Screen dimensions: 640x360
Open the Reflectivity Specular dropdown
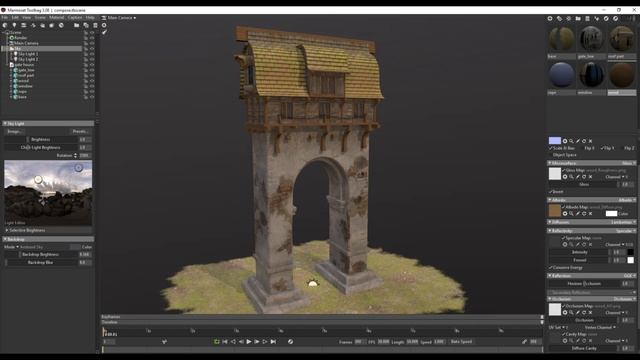pyautogui.click(x=626, y=231)
